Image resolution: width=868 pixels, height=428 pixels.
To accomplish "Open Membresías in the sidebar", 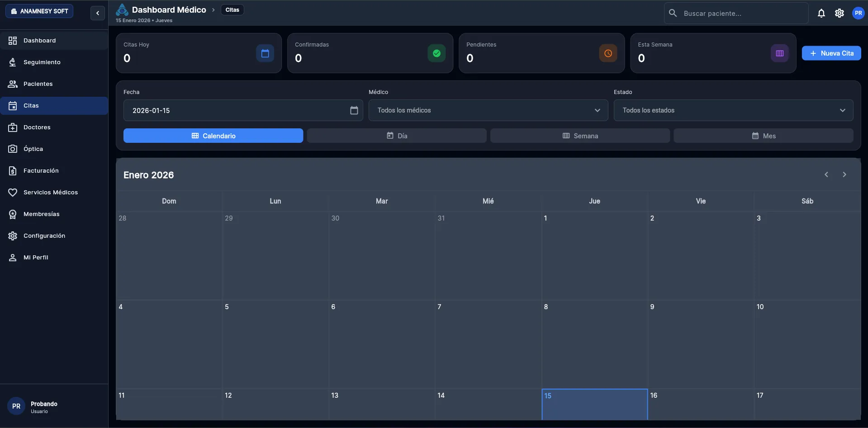I will point(54,214).
